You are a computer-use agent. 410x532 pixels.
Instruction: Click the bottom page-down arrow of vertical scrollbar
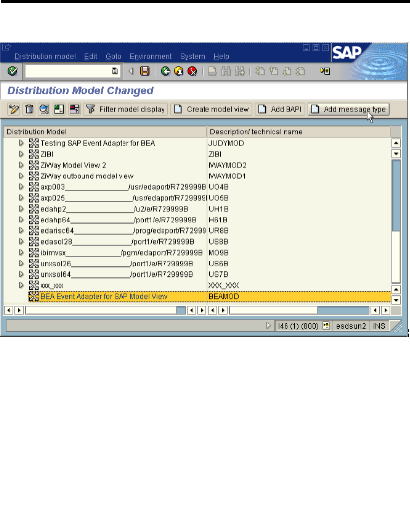[396, 300]
